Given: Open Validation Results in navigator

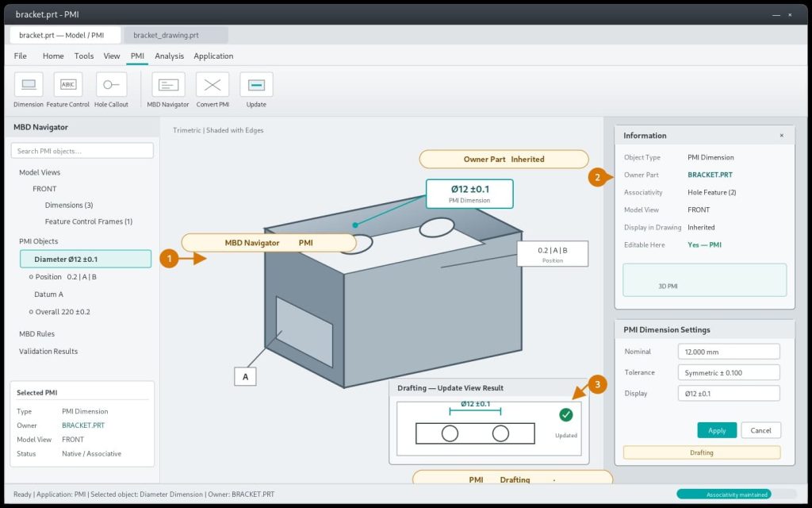Looking at the screenshot, I should pyautogui.click(x=48, y=351).
